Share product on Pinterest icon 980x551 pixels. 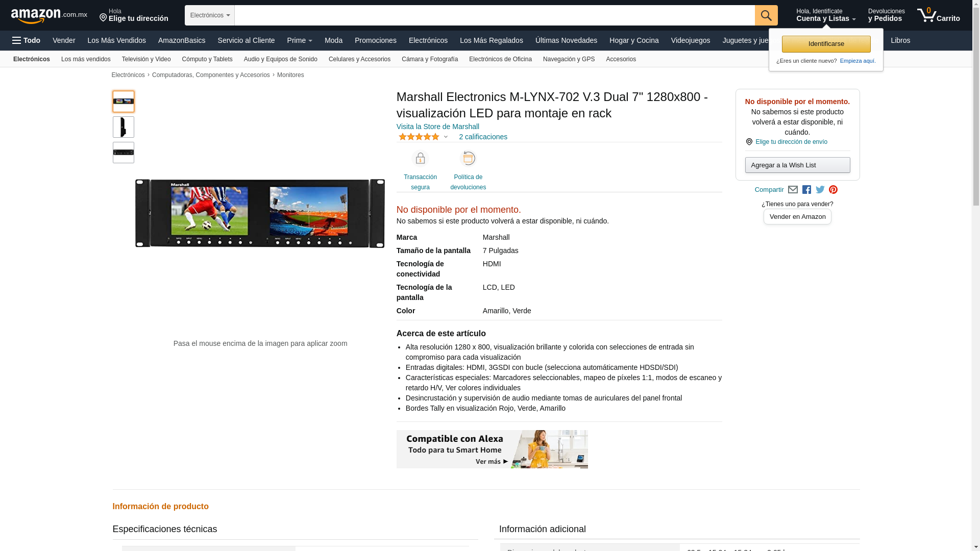point(833,190)
